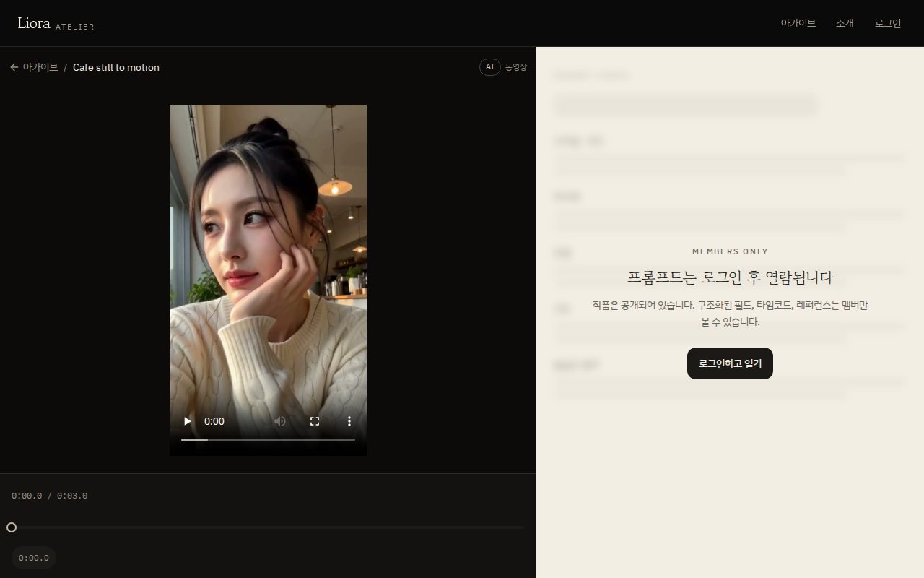924x578 pixels.
Task: Open 로그인 in top navigation
Action: 888,23
